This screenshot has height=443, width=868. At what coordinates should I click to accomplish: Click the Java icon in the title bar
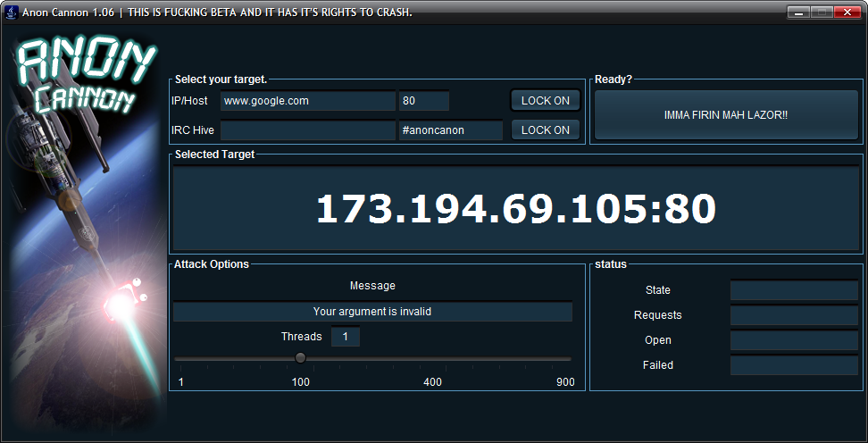(11, 13)
